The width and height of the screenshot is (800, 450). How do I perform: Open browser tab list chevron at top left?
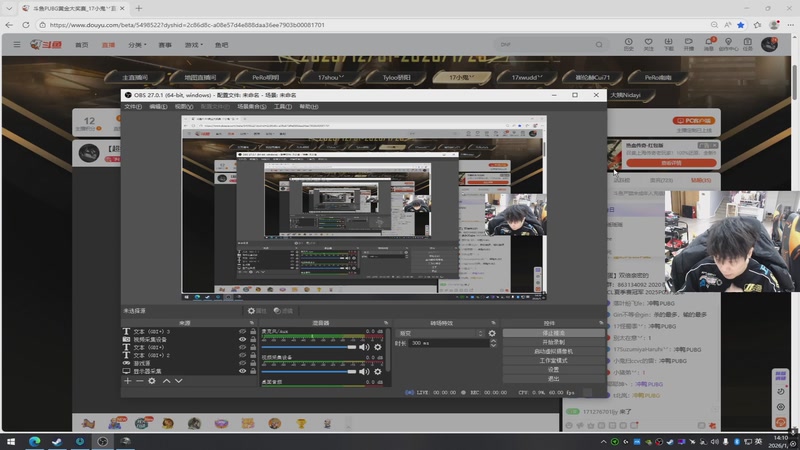(9, 9)
